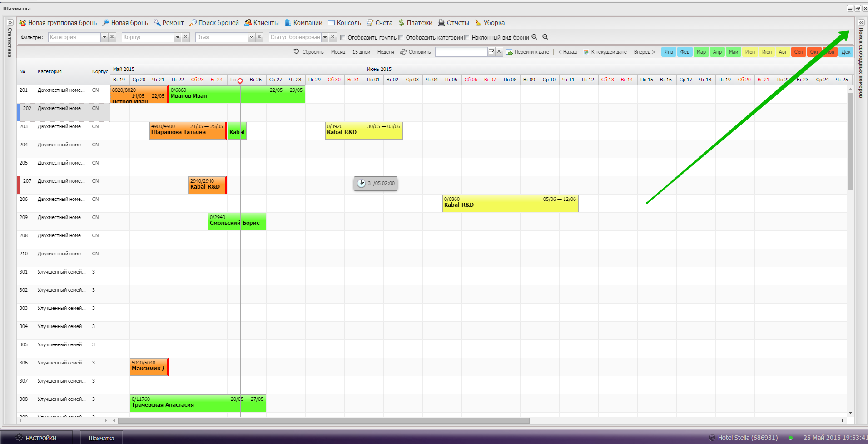868x444 pixels.
Task: Open the date picker calendar icon
Action: [x=491, y=52]
